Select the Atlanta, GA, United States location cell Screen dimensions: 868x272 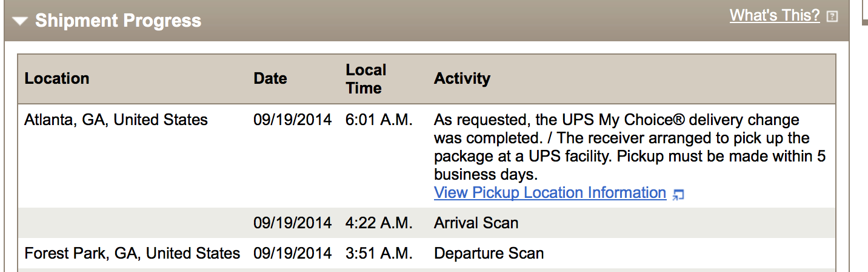click(116, 120)
